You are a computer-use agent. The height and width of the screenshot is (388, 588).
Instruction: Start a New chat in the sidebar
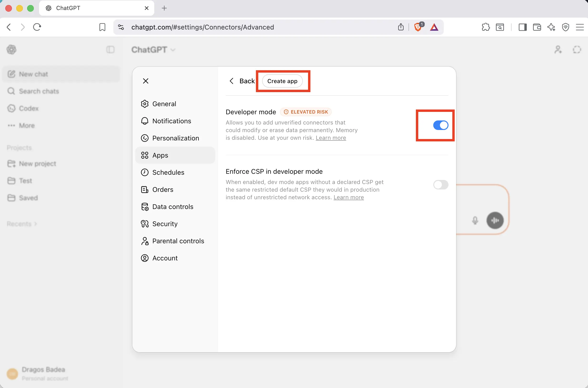point(33,74)
